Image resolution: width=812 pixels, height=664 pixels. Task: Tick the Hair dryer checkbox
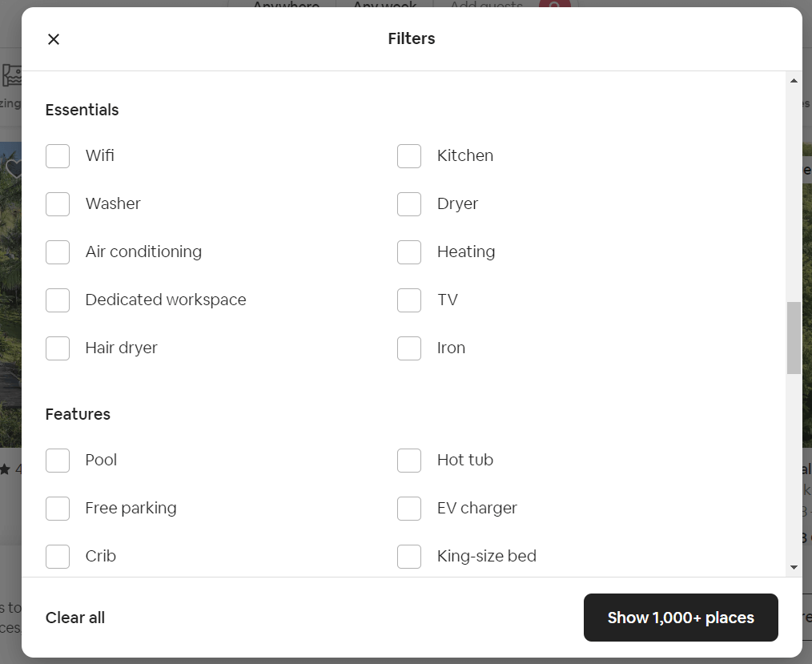click(x=58, y=348)
